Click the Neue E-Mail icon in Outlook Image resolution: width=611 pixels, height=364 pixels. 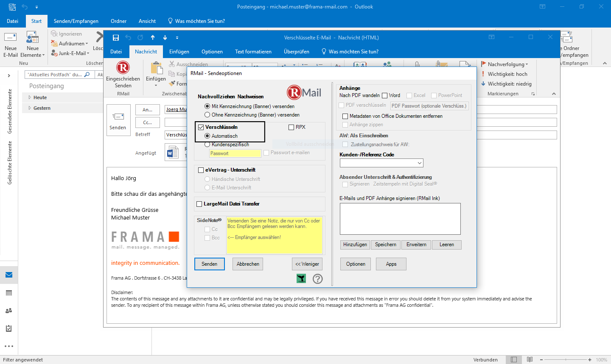pos(11,37)
